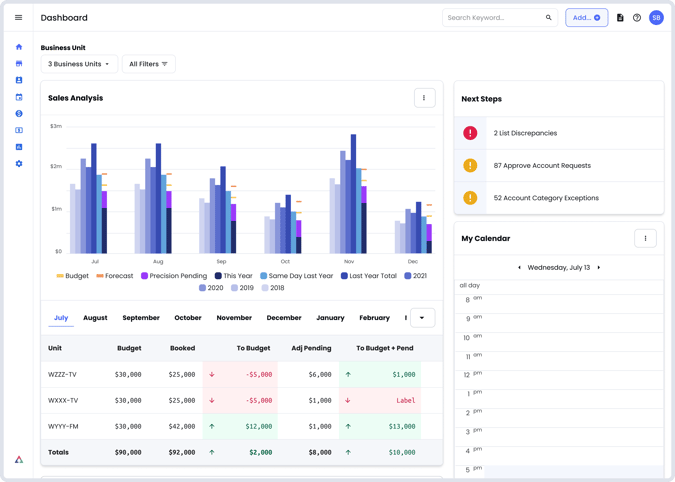Open the calendar icon in the sidebar
The height and width of the screenshot is (482, 675).
tap(19, 97)
